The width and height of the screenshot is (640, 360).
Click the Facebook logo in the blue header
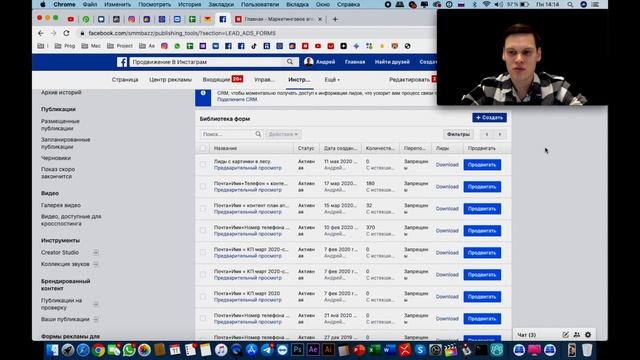[x=122, y=62]
